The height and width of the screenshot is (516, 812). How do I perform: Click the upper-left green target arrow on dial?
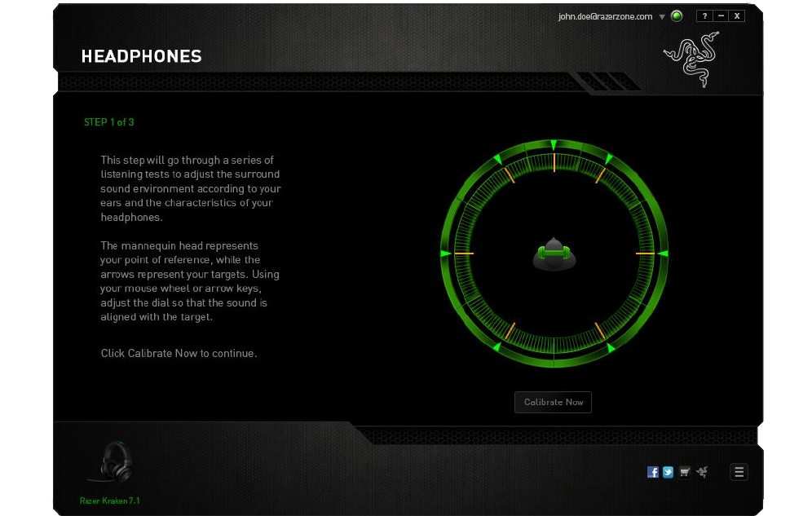point(497,158)
